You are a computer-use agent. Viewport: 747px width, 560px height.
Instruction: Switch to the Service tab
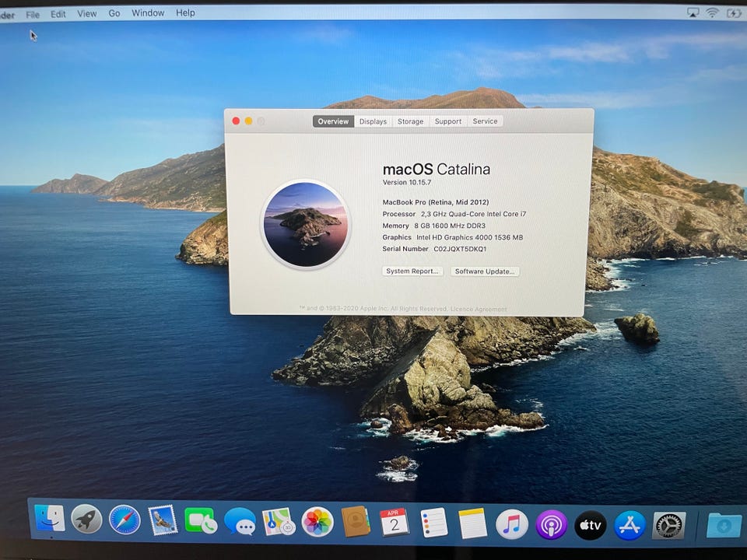(x=485, y=121)
